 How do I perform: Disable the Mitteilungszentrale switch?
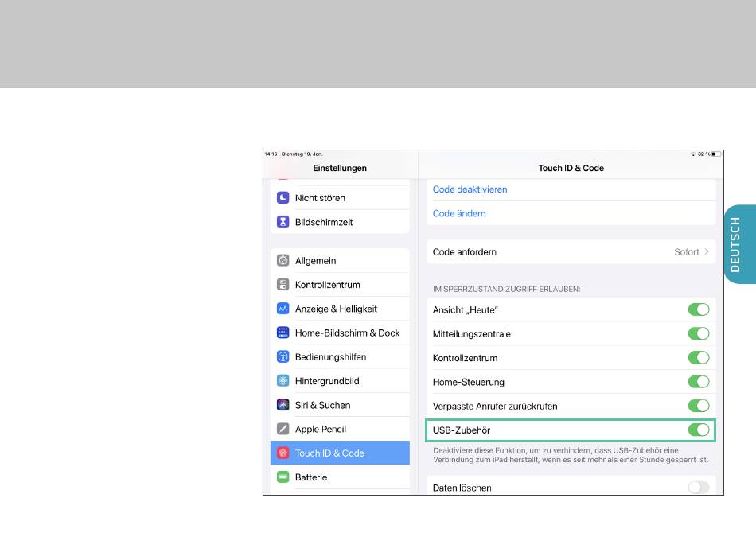(699, 333)
